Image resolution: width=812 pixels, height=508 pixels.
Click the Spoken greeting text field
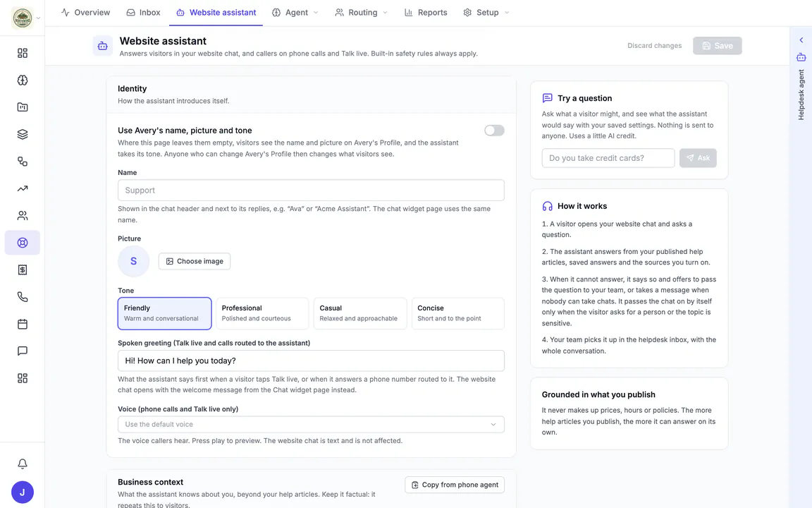(x=311, y=361)
